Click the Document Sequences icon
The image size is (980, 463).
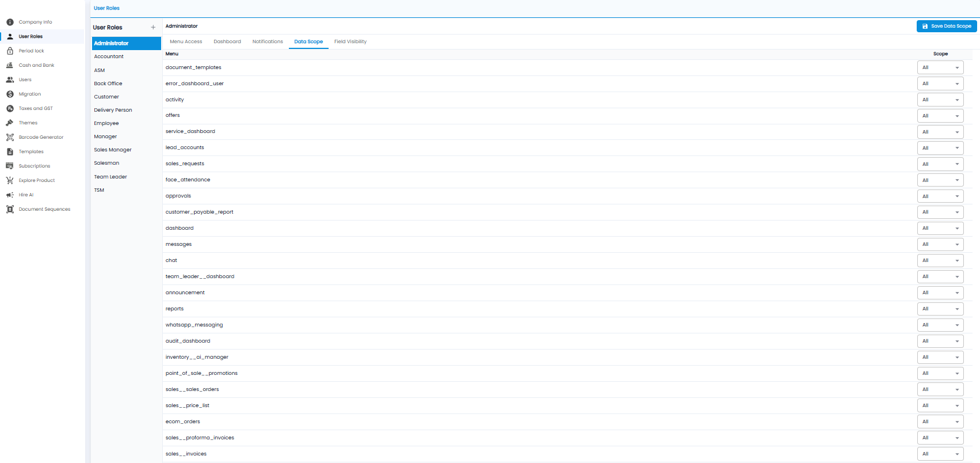coord(10,209)
